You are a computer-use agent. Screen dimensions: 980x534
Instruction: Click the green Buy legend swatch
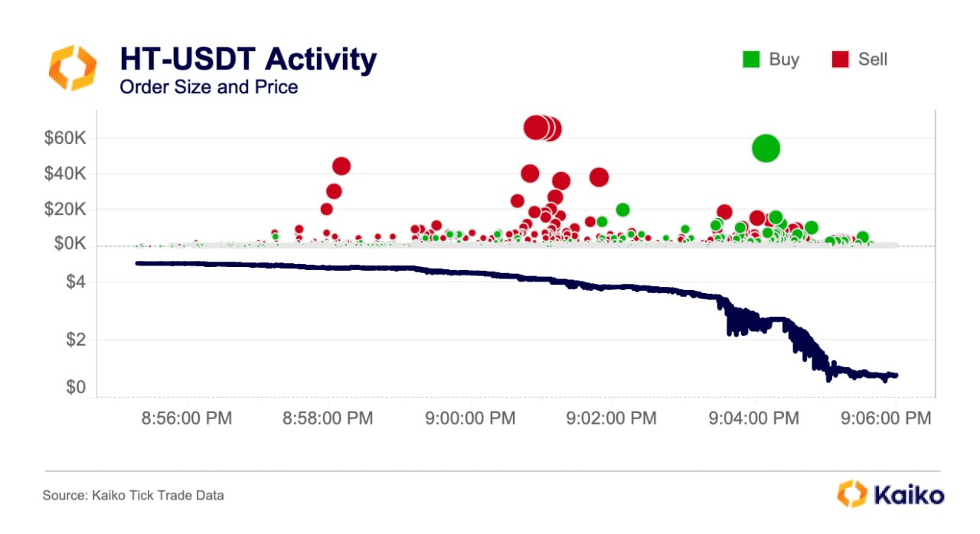tap(751, 60)
